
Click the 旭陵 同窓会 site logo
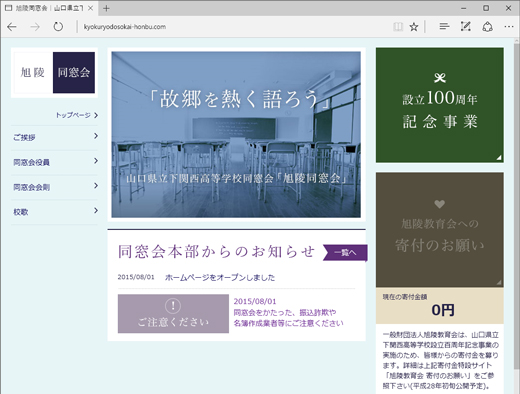54,73
